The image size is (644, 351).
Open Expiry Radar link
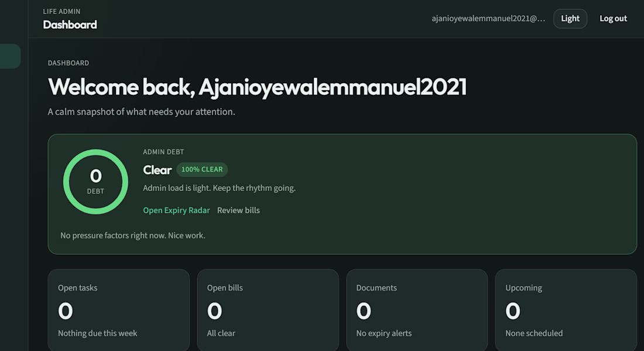pyautogui.click(x=176, y=210)
